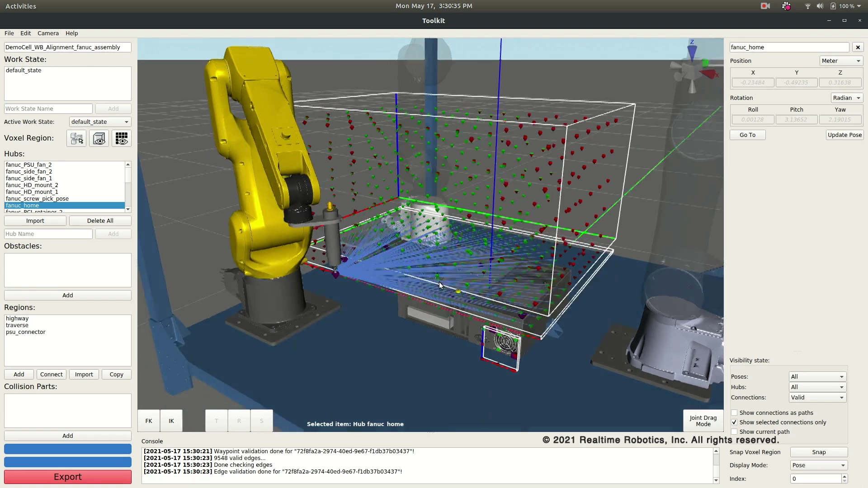Click the battery charging icon

coord(833,6)
